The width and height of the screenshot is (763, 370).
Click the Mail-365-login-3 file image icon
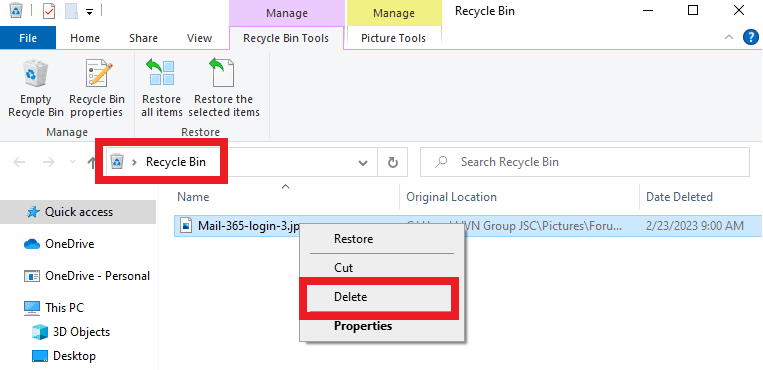pos(186,226)
